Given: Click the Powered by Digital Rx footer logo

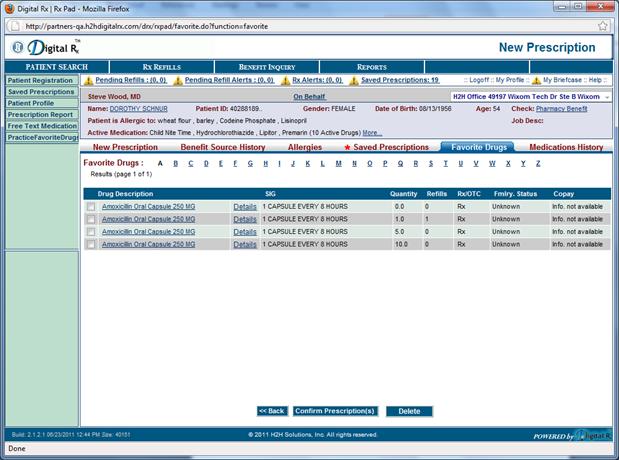Looking at the screenshot, I should point(573,436).
